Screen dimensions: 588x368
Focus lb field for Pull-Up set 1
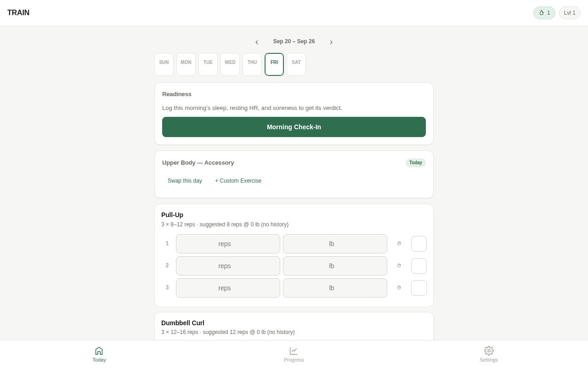tap(335, 244)
